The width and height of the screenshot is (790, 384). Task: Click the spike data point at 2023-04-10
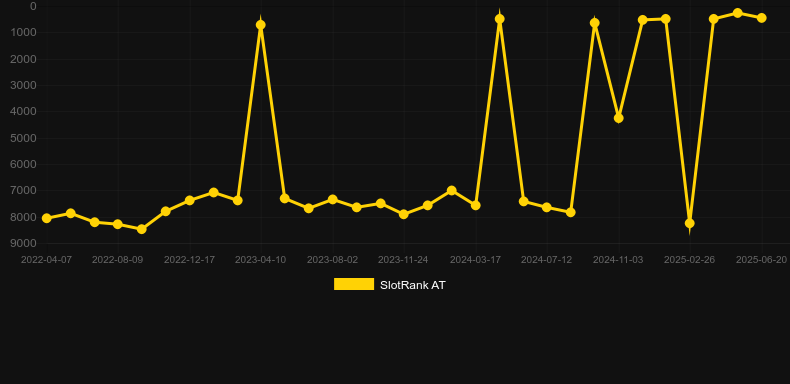point(260,25)
